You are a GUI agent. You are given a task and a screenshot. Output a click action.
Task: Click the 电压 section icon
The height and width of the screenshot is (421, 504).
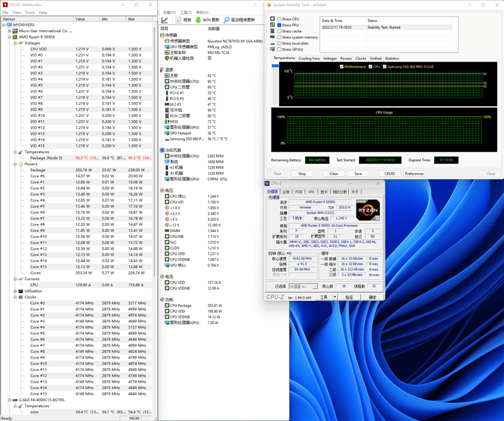click(162, 191)
